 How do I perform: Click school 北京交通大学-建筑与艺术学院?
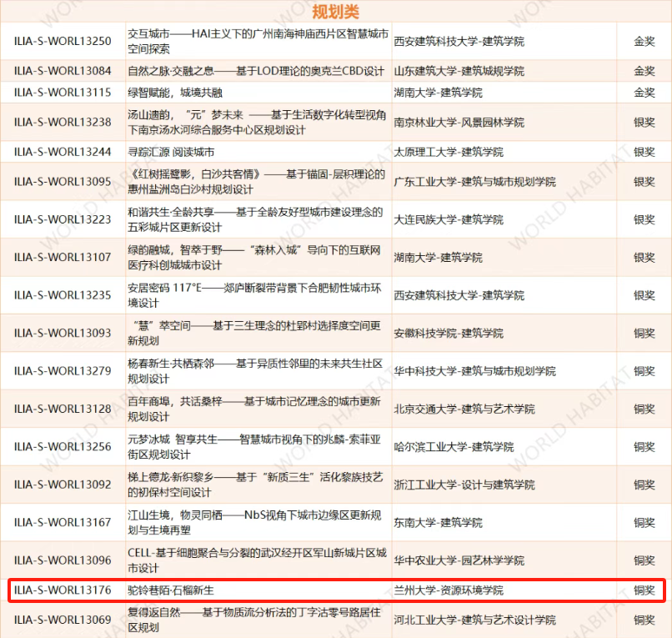(464, 409)
